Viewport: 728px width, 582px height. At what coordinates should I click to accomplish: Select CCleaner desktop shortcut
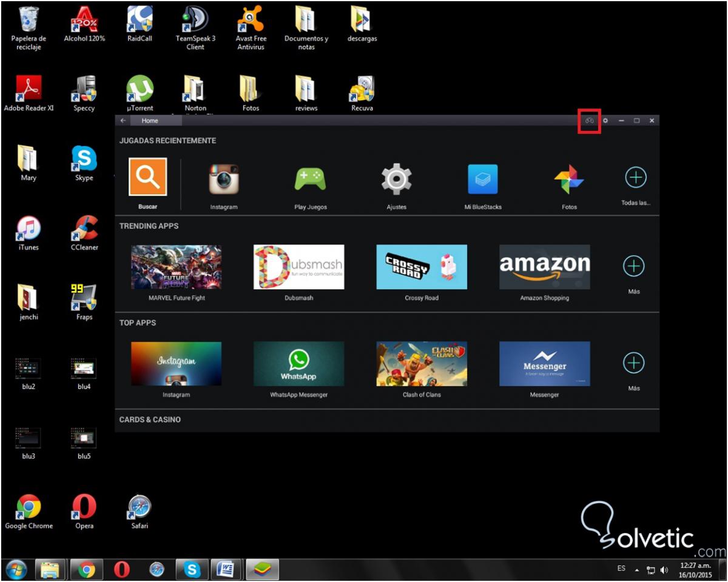point(84,233)
